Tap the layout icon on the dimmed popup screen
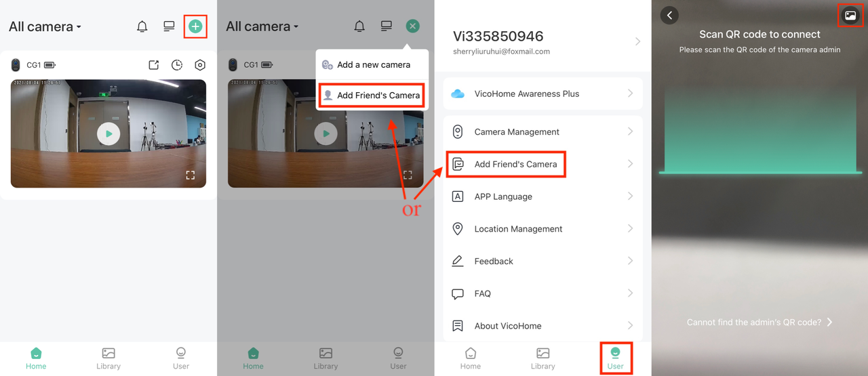The image size is (868, 376). click(x=387, y=26)
